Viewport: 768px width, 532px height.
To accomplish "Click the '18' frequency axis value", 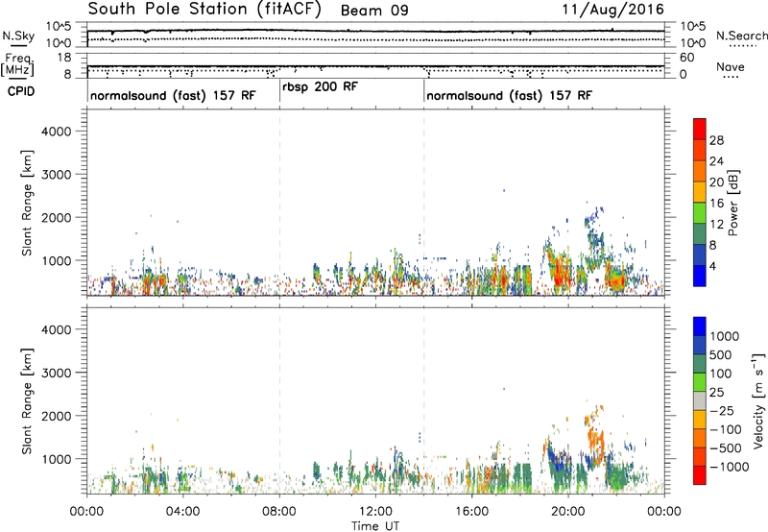I will (x=63, y=58).
